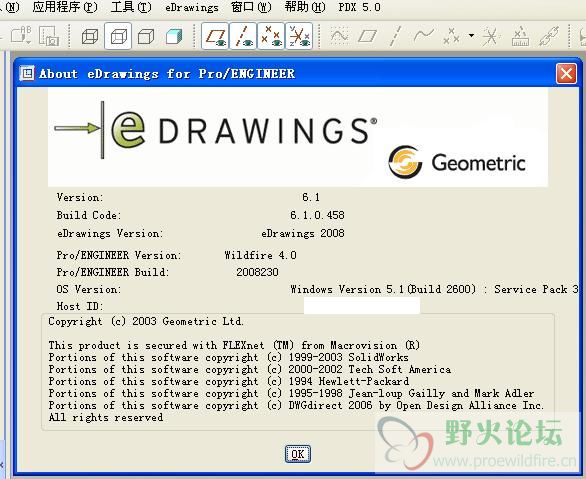Click the Hewlett-Packard copyright line
This screenshot has width=586, height=479.
pos(229,381)
